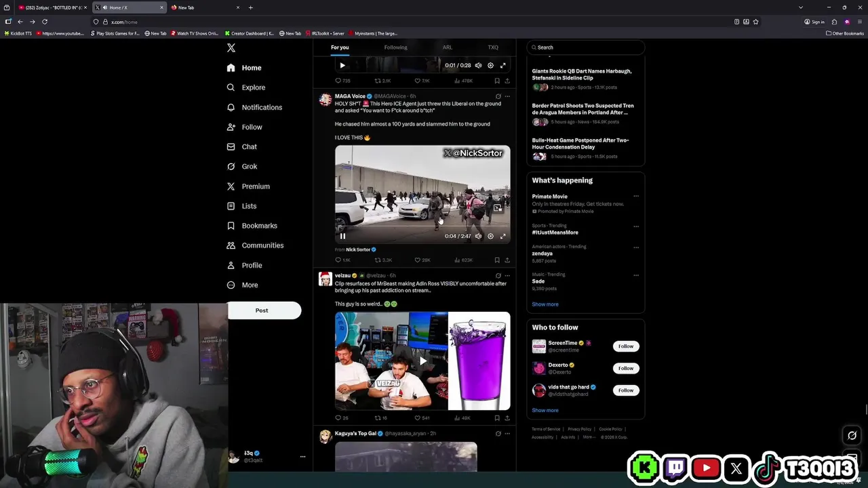Click Grok icon on MAGA Voice post
The image size is (868, 488).
click(x=498, y=96)
